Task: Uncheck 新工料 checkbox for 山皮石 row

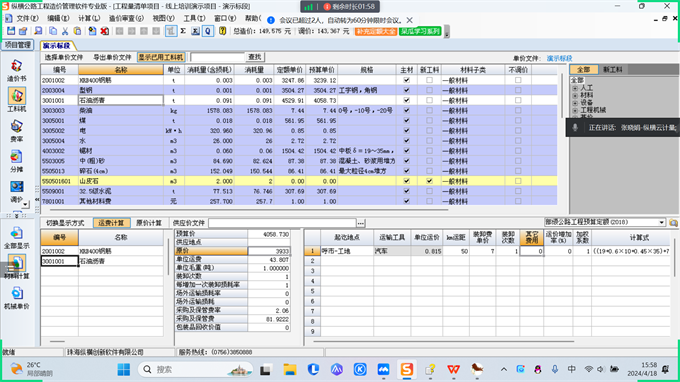Action: [x=429, y=181]
